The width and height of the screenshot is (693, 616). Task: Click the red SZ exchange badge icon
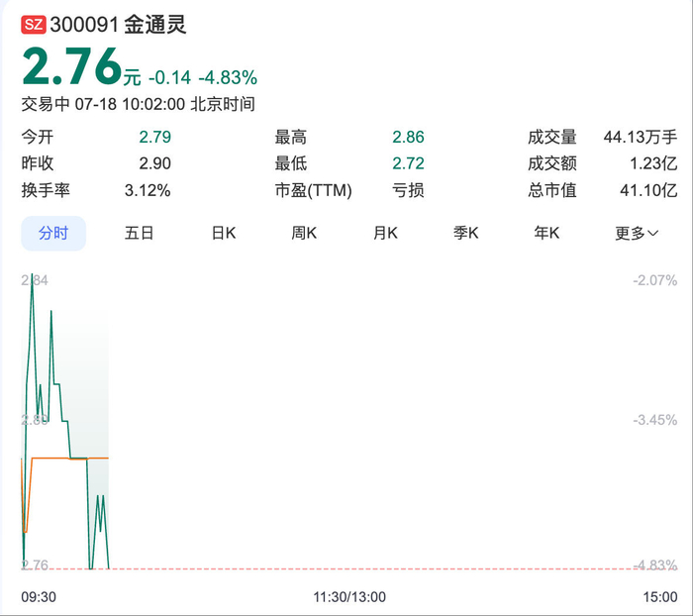click(34, 25)
